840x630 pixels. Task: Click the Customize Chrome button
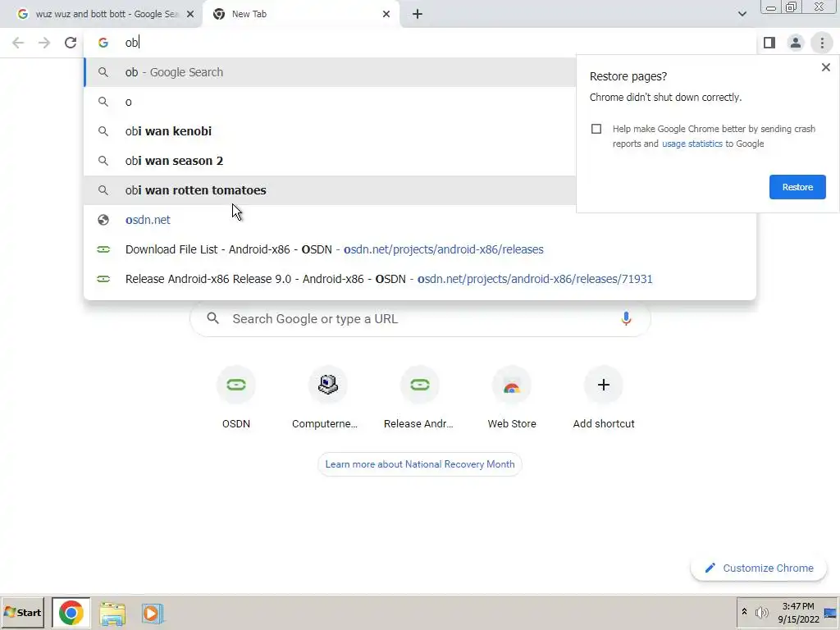pos(759,568)
